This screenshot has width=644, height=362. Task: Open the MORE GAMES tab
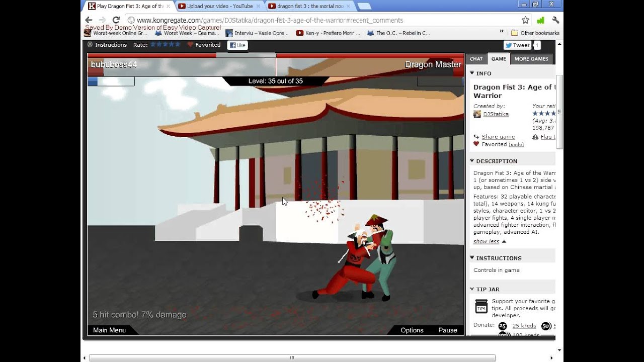pos(531,59)
